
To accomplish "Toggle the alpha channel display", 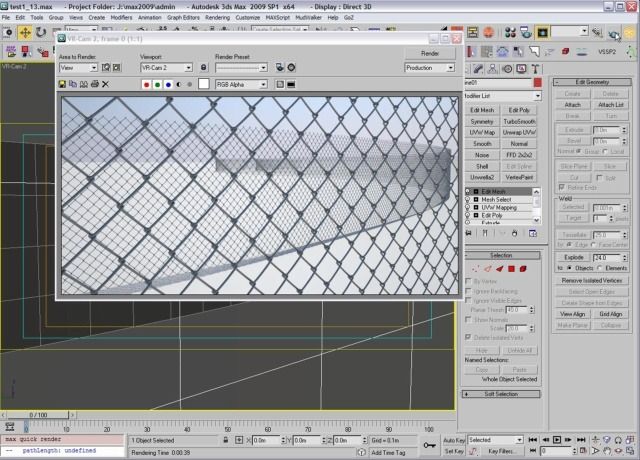I will 179,84.
